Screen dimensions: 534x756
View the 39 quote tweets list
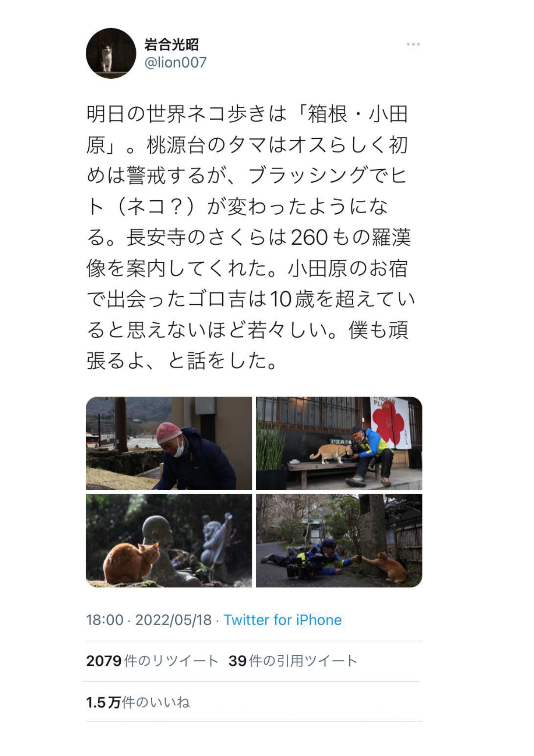coord(293,661)
